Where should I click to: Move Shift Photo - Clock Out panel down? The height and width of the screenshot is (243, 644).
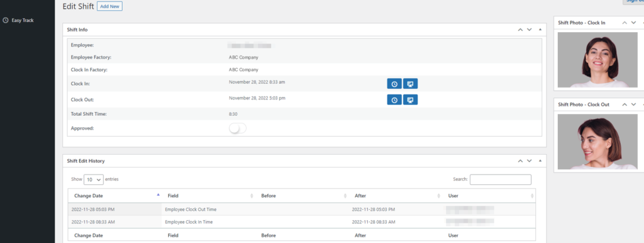coord(634,105)
